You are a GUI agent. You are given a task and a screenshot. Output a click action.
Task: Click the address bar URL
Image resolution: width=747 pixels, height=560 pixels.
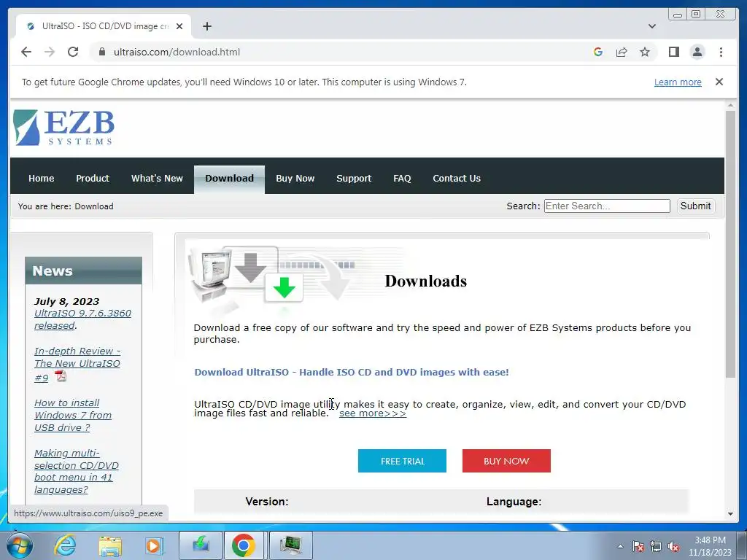click(x=177, y=52)
